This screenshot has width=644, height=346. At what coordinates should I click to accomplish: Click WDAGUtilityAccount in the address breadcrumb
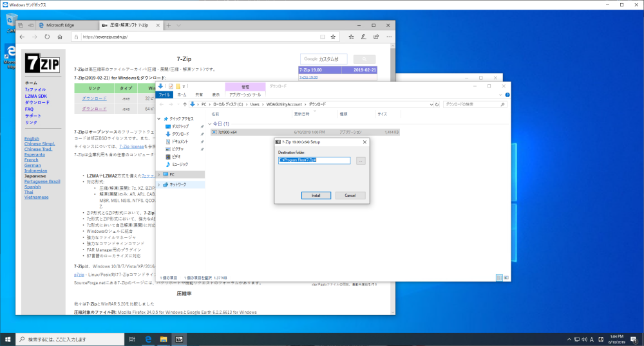click(x=284, y=105)
